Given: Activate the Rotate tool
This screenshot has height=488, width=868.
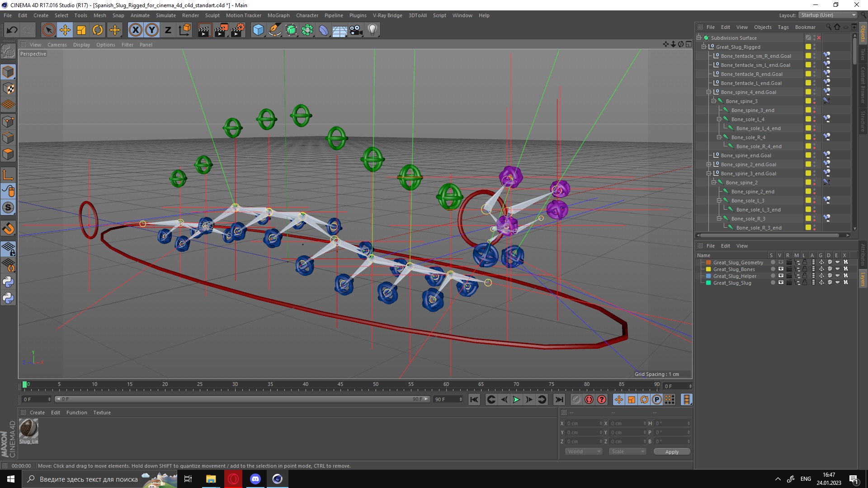Looking at the screenshot, I should point(98,30).
